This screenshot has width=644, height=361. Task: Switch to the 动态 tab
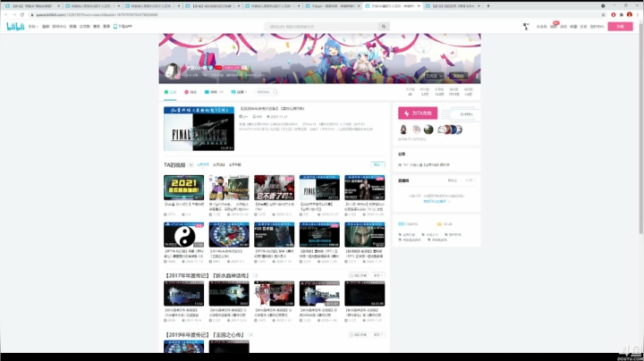point(191,92)
